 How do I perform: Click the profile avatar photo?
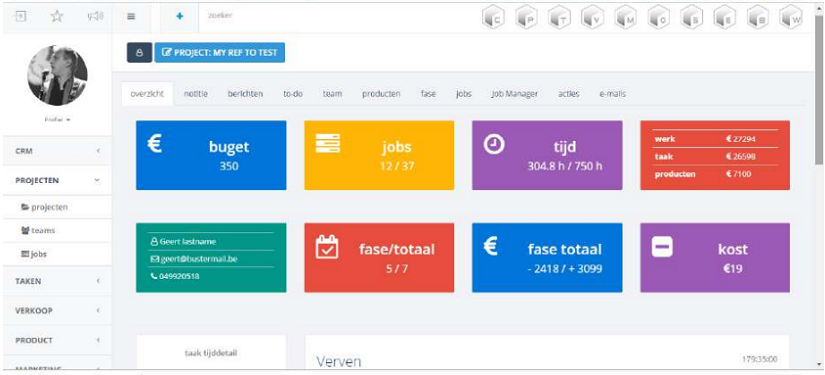pos(57,76)
